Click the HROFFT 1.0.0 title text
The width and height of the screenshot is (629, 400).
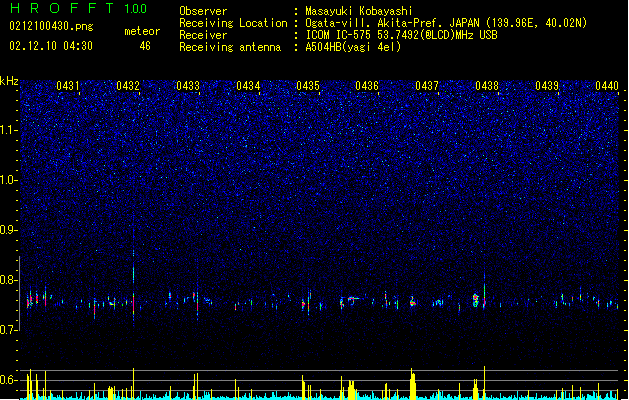79,8
